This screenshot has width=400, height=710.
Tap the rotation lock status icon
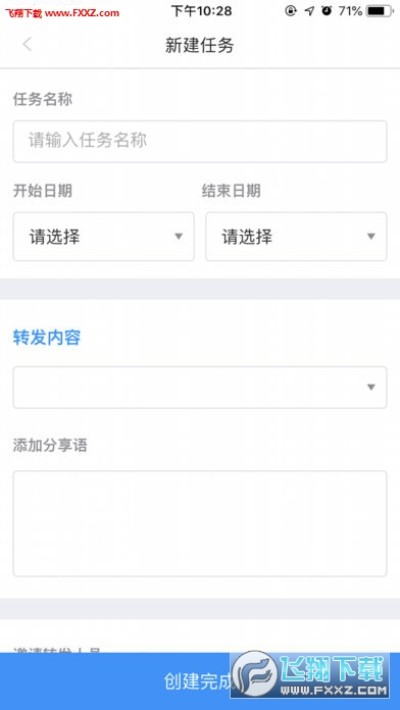tap(291, 11)
